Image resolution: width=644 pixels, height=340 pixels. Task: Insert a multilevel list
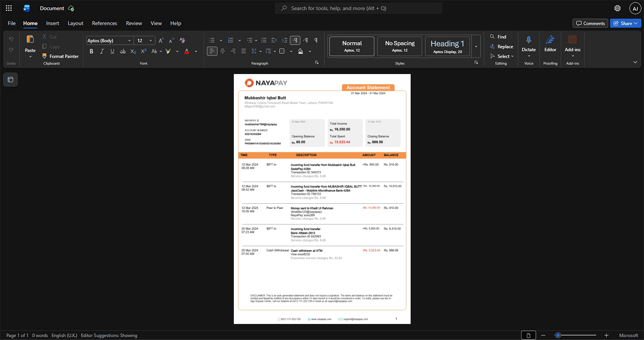coord(249,41)
